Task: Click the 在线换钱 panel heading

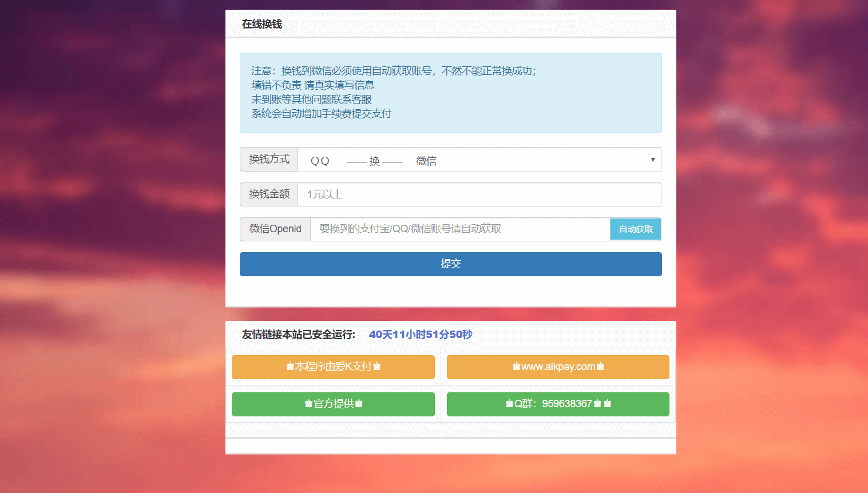Action: click(x=262, y=24)
